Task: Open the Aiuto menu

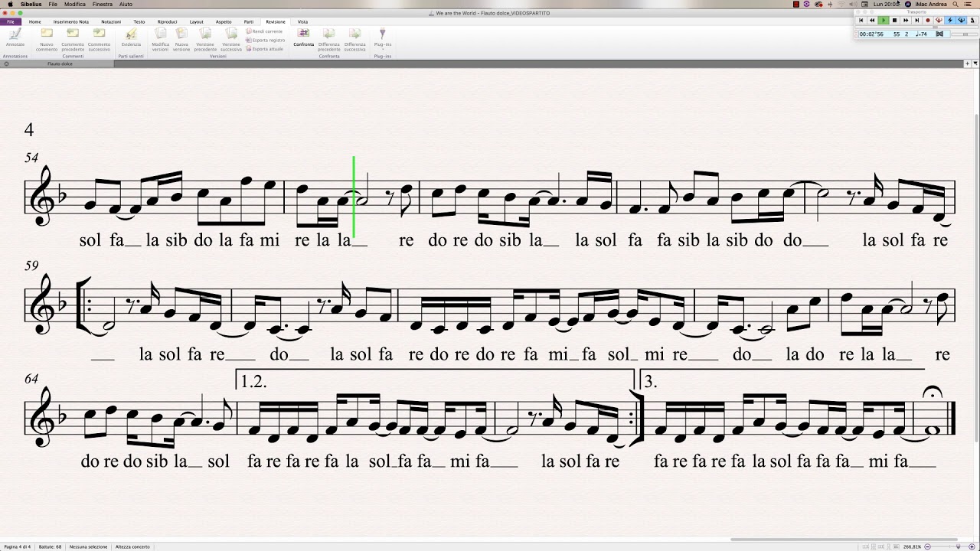Action: click(x=126, y=4)
